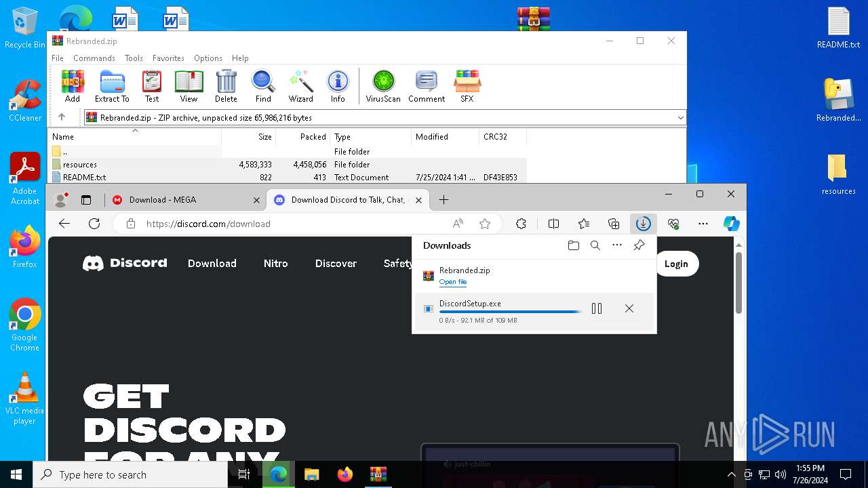Add this page to favorites
Screen dimensions: 868x488
pos(485,224)
